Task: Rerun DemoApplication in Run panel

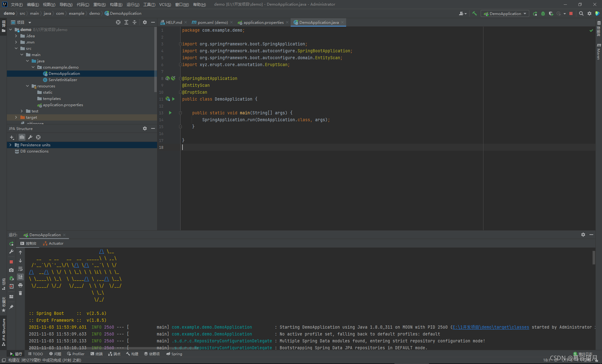Action: click(11, 243)
